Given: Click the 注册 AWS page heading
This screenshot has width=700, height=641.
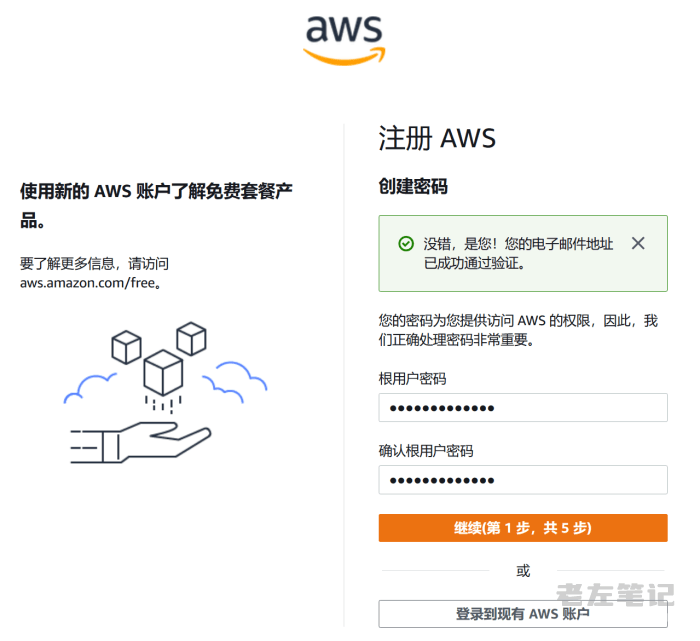Looking at the screenshot, I should pos(437,138).
